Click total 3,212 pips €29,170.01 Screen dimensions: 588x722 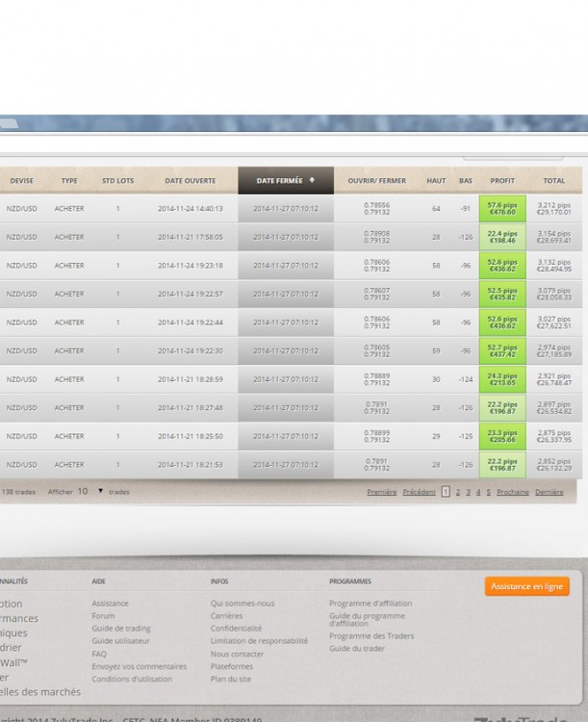tap(554, 209)
